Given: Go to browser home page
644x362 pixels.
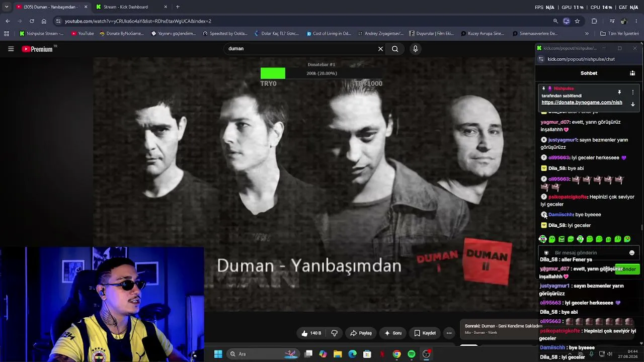Looking at the screenshot, I should tap(44, 21).
